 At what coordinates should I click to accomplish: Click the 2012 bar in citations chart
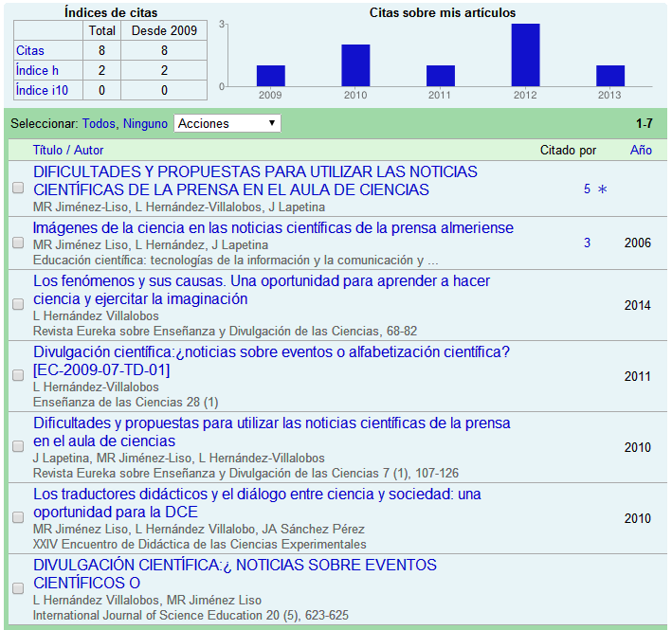[x=525, y=55]
